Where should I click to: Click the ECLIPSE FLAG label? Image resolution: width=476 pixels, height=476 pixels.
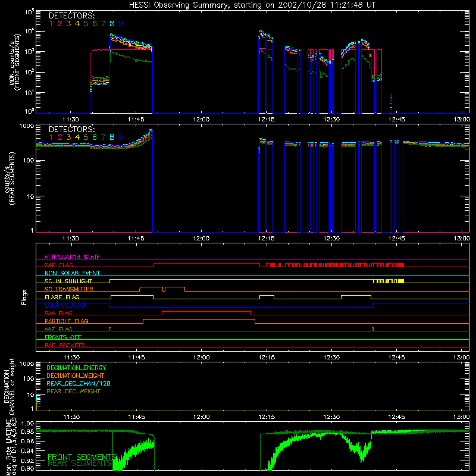tap(65, 305)
